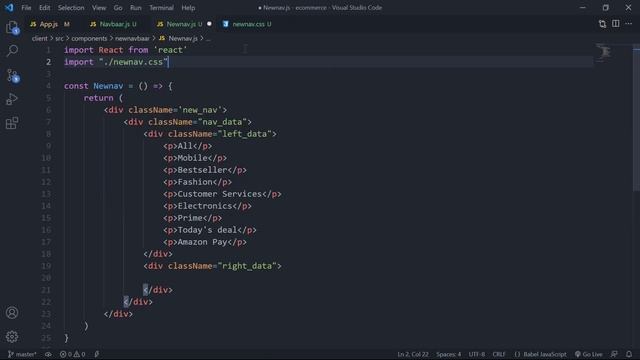Open the Edit menu
The width and height of the screenshot is (640, 360).
pos(44,8)
